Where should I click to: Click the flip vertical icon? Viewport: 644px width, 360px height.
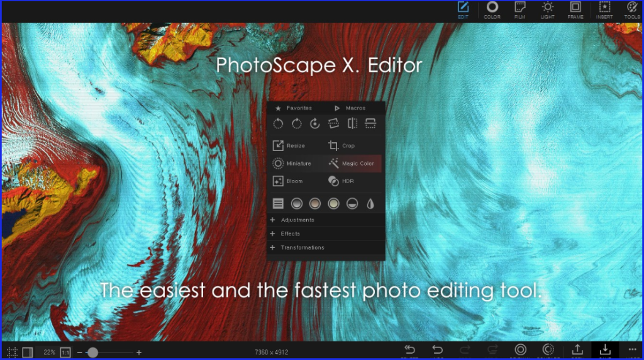(370, 124)
